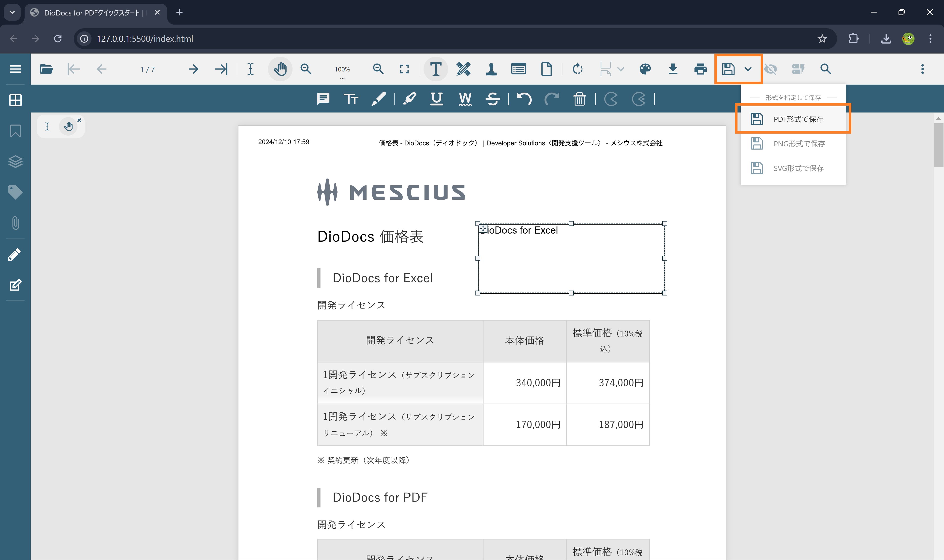Screen dimensions: 944x560
Task: Open the thumbnails panel in sidebar
Action: pos(15,100)
